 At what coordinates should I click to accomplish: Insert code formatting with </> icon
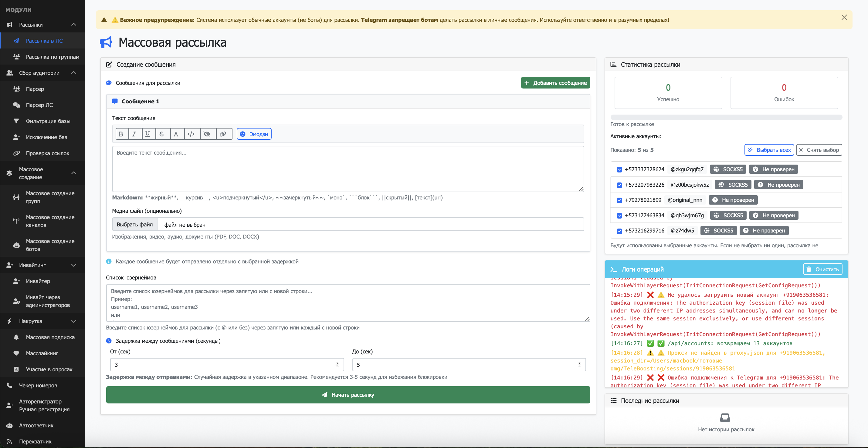191,134
